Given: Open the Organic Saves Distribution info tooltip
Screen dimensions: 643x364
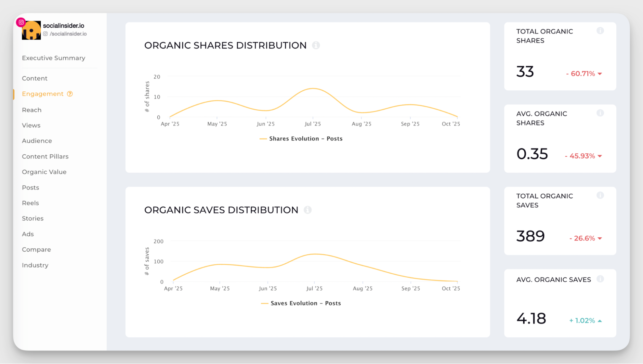Looking at the screenshot, I should point(308,210).
